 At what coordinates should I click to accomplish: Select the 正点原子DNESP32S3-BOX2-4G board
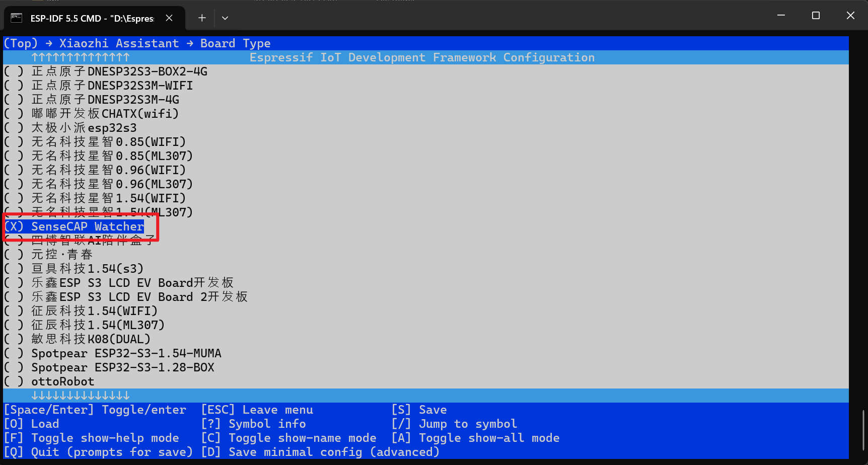pyautogui.click(x=119, y=71)
